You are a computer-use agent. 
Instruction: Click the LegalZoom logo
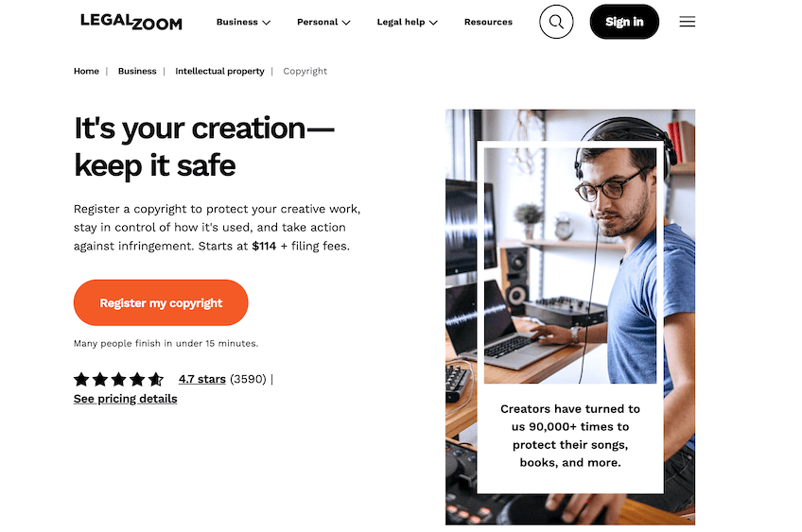(x=131, y=22)
